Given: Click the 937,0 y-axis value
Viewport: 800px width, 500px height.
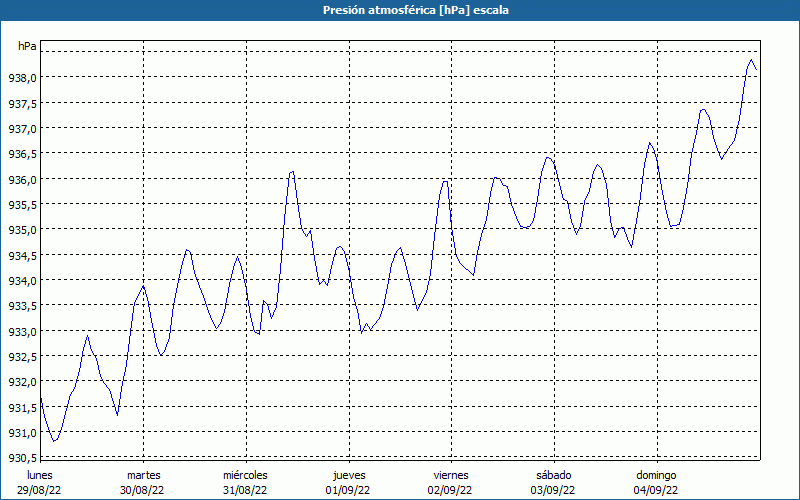Looking at the screenshot, I should coord(22,129).
